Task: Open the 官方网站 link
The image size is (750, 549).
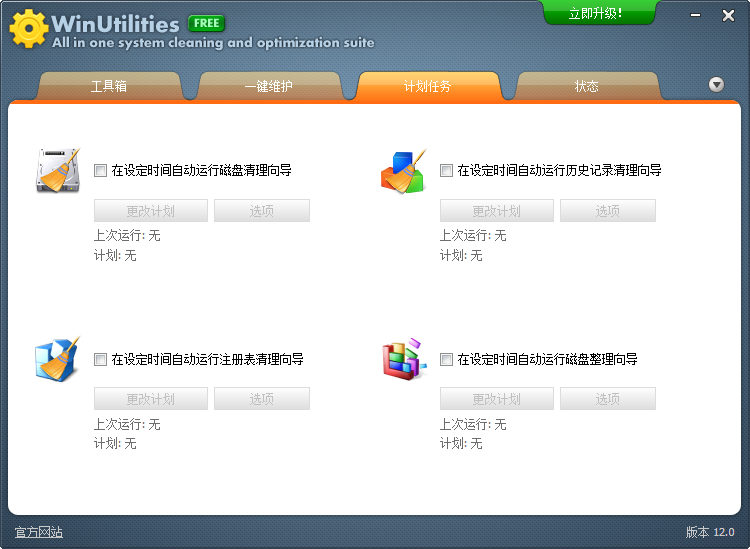Action: pos(39,532)
